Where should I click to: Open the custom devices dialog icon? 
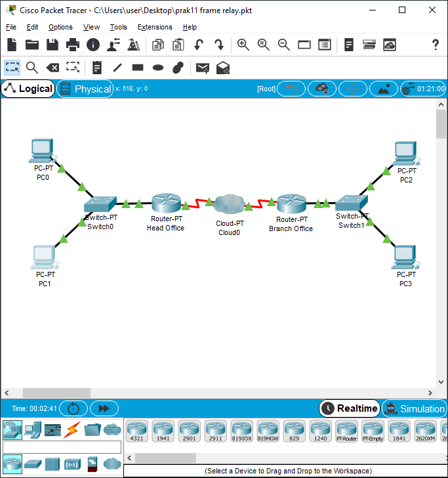click(x=325, y=45)
